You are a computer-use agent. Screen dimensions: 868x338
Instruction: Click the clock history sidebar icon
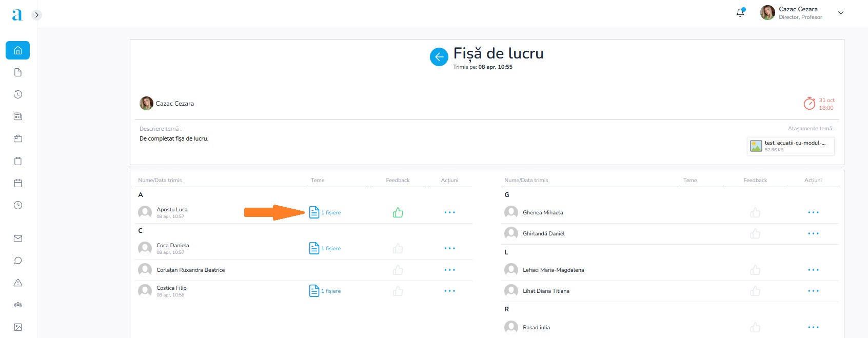click(x=18, y=94)
